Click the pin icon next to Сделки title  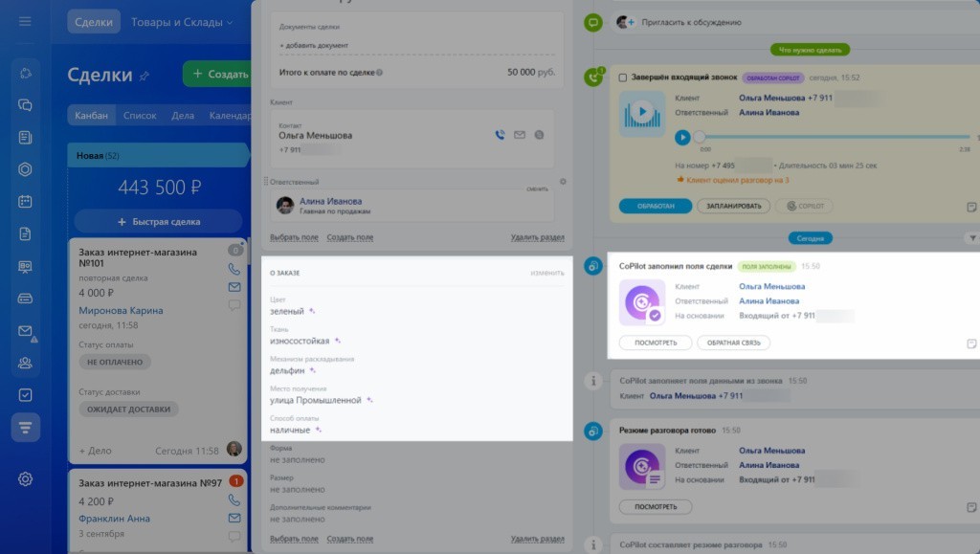pos(145,76)
